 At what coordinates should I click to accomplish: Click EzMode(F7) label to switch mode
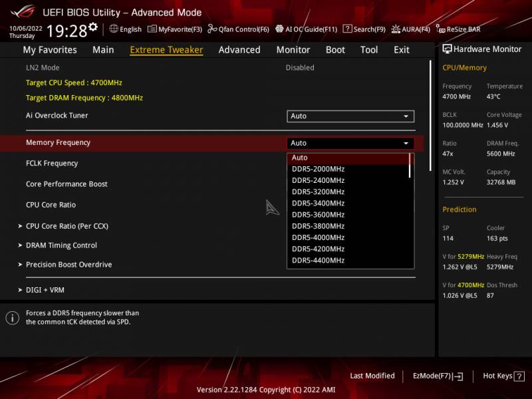[x=432, y=376]
